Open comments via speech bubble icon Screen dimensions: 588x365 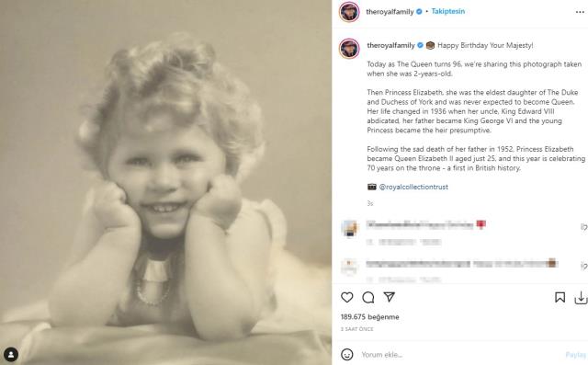(x=368, y=298)
